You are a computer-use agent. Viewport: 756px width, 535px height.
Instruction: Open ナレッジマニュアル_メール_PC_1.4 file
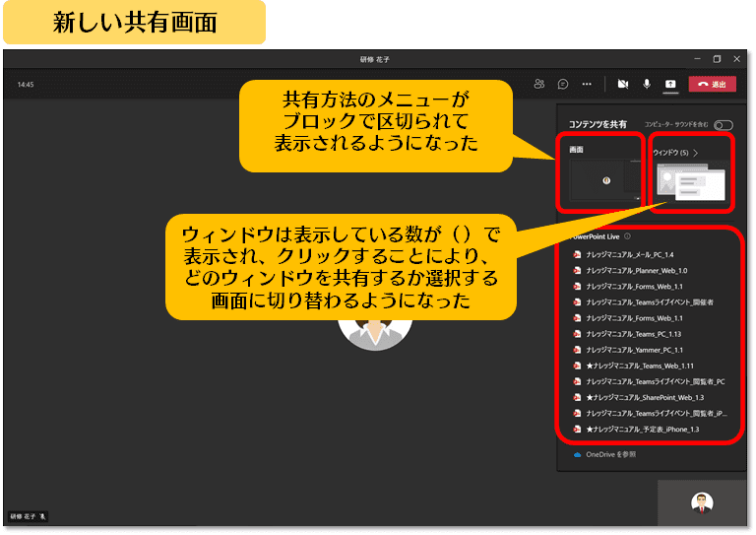point(630,255)
